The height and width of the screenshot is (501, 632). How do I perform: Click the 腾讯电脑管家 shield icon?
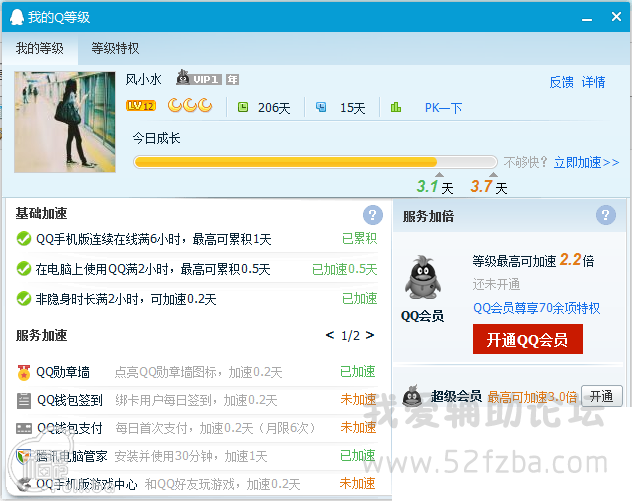pyautogui.click(x=23, y=456)
